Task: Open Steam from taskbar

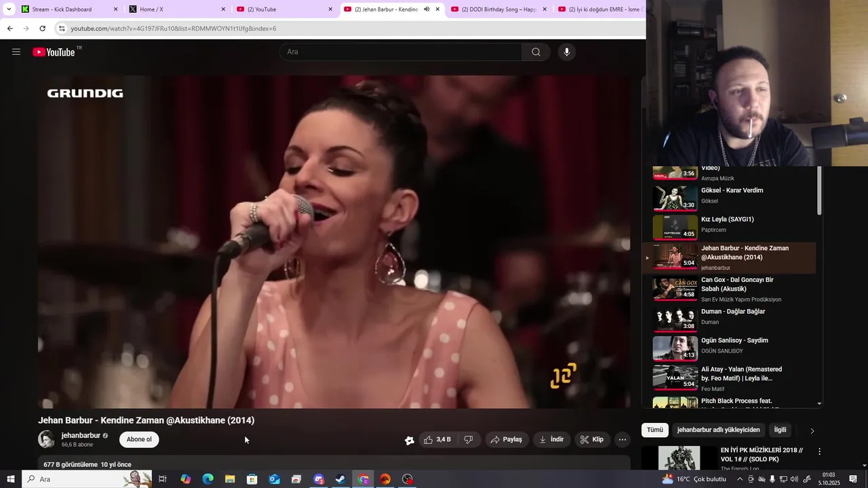Action: pyautogui.click(x=340, y=479)
